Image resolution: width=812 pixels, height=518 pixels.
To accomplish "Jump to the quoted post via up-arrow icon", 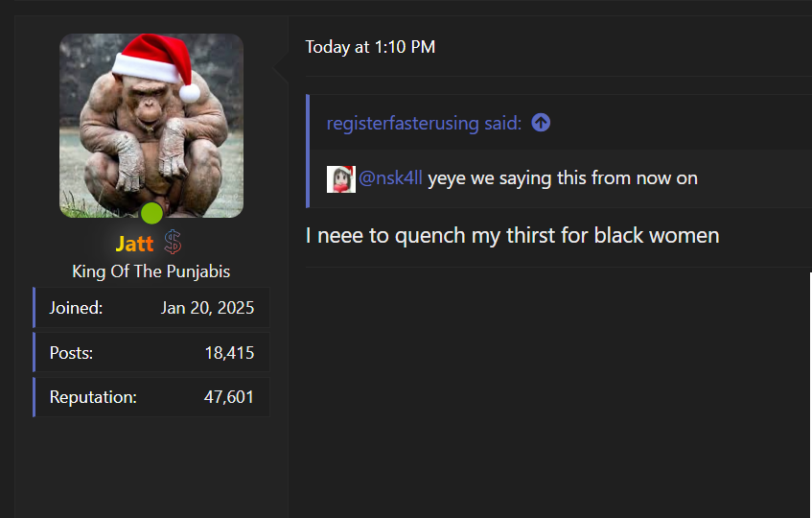I will (541, 123).
